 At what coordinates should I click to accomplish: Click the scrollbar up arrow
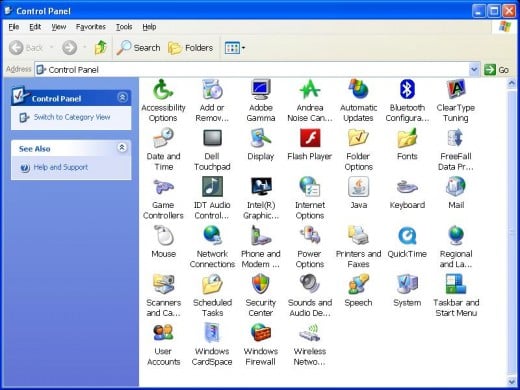[512, 83]
